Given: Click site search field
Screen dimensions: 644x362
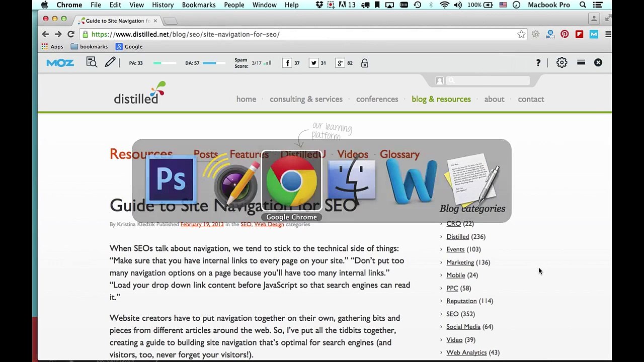Looking at the screenshot, I should pos(487,80).
